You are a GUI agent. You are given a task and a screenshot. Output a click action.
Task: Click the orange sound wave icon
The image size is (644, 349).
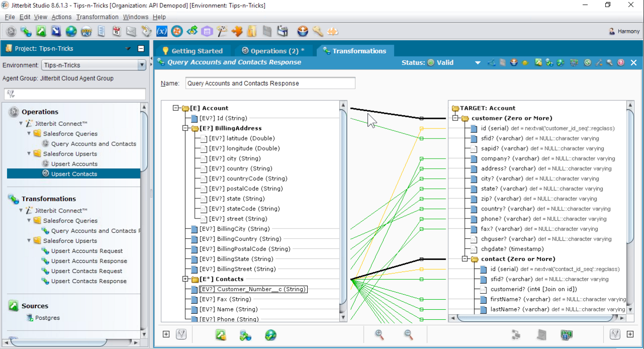click(x=333, y=32)
